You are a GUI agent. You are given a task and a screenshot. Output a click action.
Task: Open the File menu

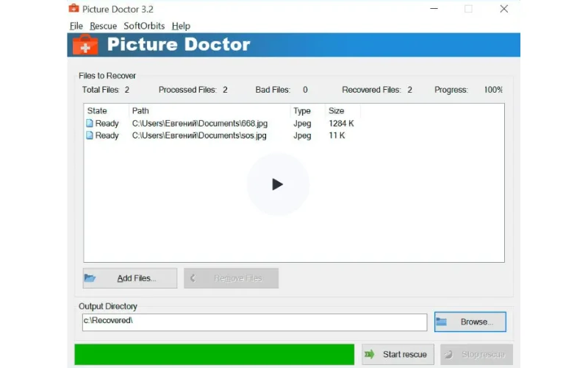pyautogui.click(x=76, y=26)
